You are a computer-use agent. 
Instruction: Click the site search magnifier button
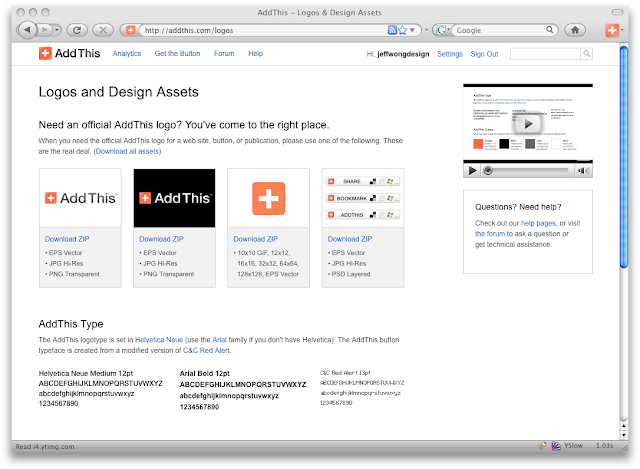pos(587,53)
